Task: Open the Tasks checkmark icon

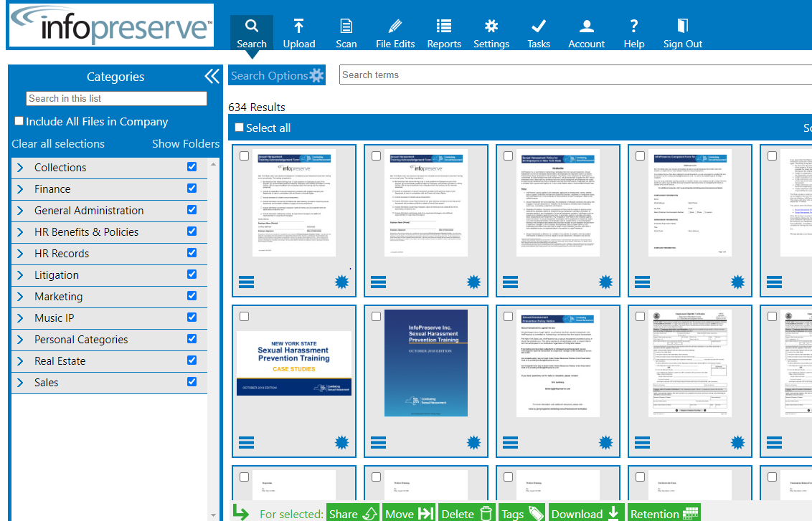Action: (x=539, y=30)
